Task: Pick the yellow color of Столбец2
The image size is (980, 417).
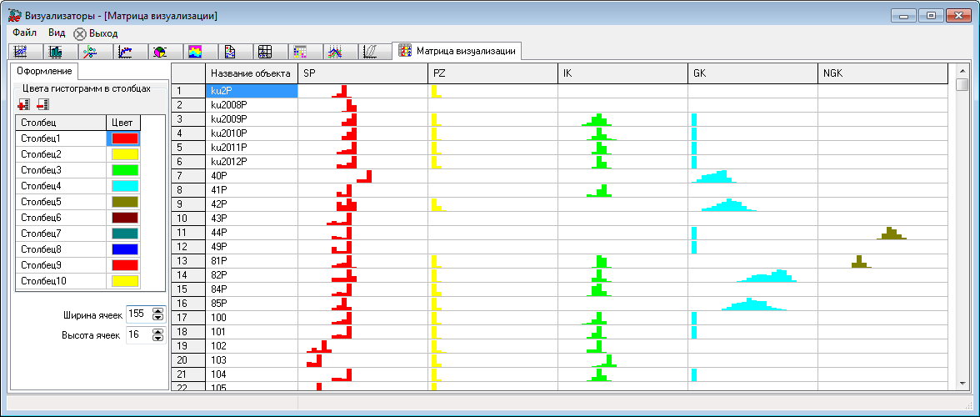Action: click(x=124, y=154)
